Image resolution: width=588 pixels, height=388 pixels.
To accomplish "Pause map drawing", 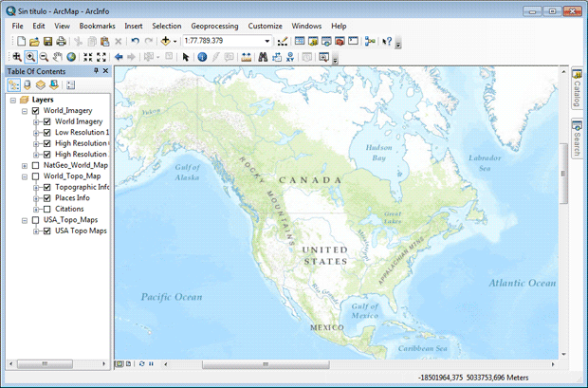I will [x=151, y=363].
